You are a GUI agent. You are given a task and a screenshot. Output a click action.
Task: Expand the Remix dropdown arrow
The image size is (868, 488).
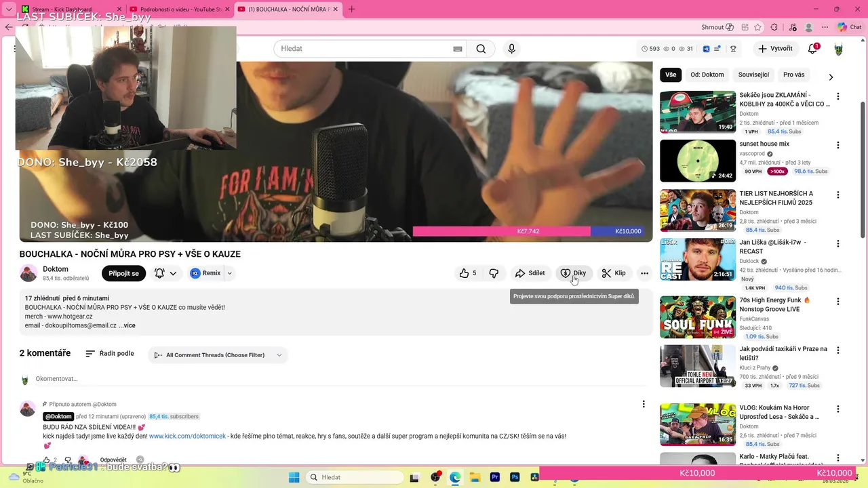coord(229,273)
